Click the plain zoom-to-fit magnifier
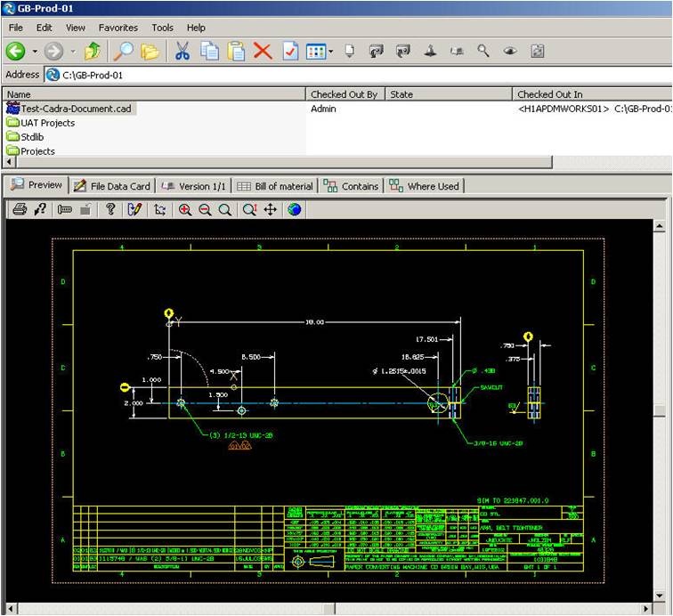The height and width of the screenshot is (616, 673). [225, 209]
